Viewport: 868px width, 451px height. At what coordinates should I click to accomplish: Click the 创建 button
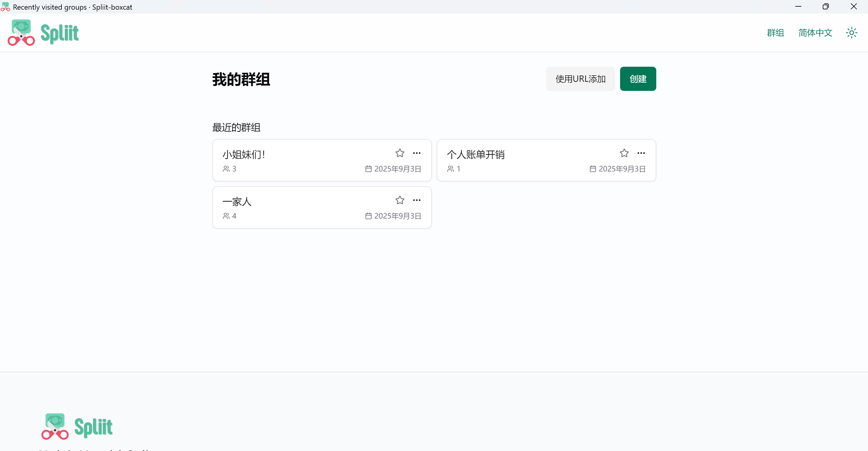tap(638, 79)
